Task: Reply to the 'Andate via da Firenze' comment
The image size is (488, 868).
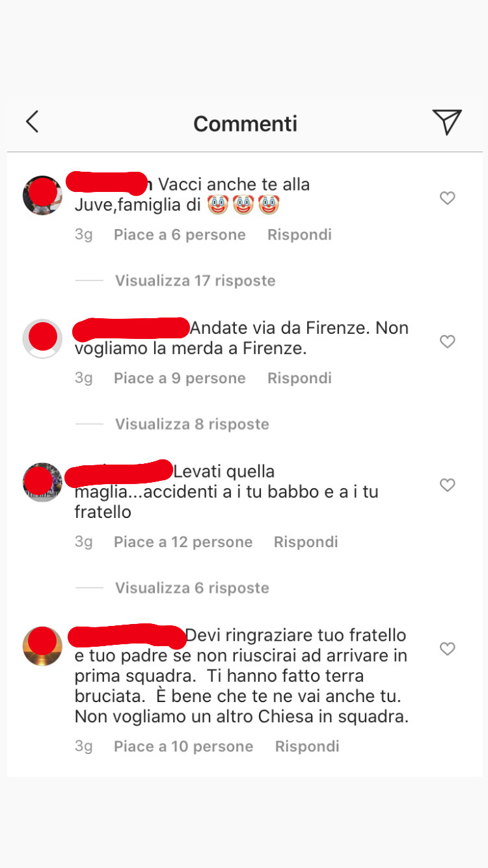Action: coord(299,379)
